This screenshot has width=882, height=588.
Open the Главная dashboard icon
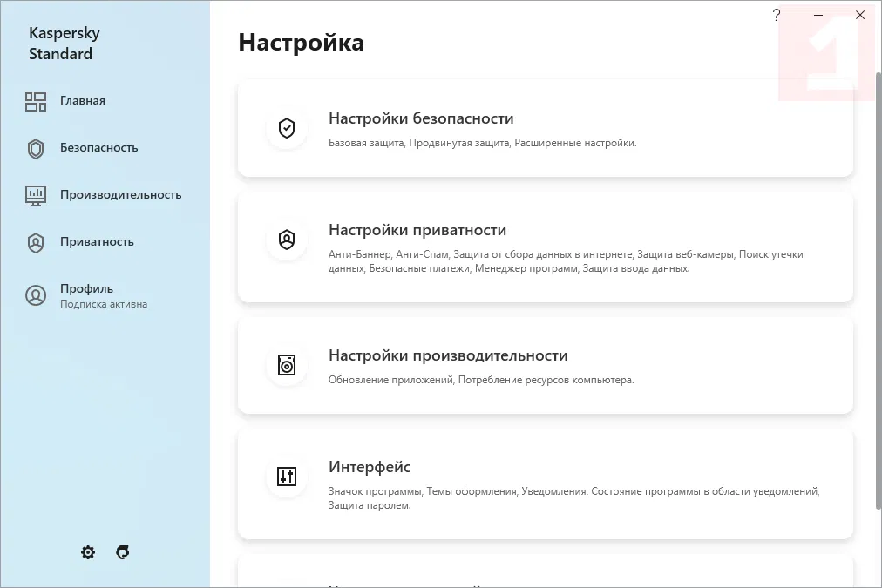[36, 102]
